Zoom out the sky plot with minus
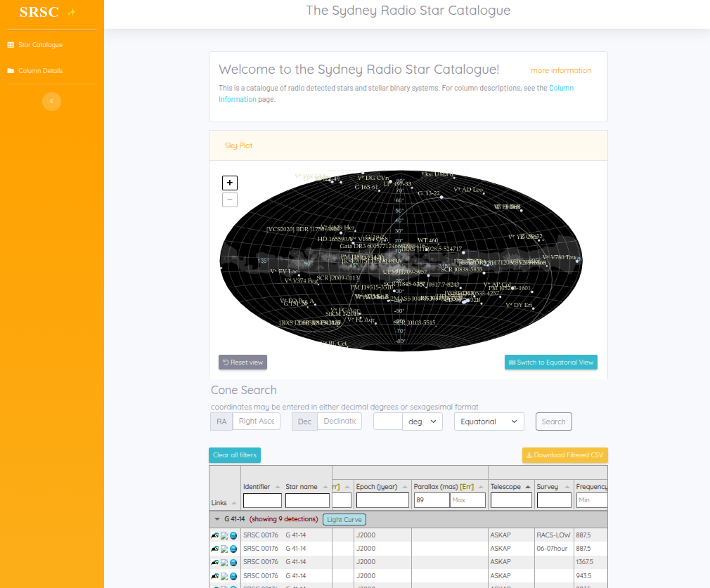This screenshot has width=710, height=588. click(x=230, y=200)
